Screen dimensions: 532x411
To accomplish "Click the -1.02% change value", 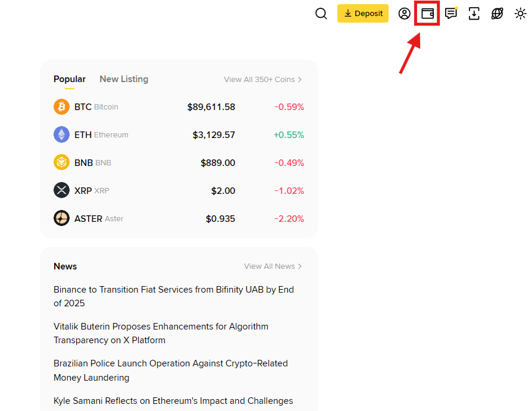I will tap(289, 190).
